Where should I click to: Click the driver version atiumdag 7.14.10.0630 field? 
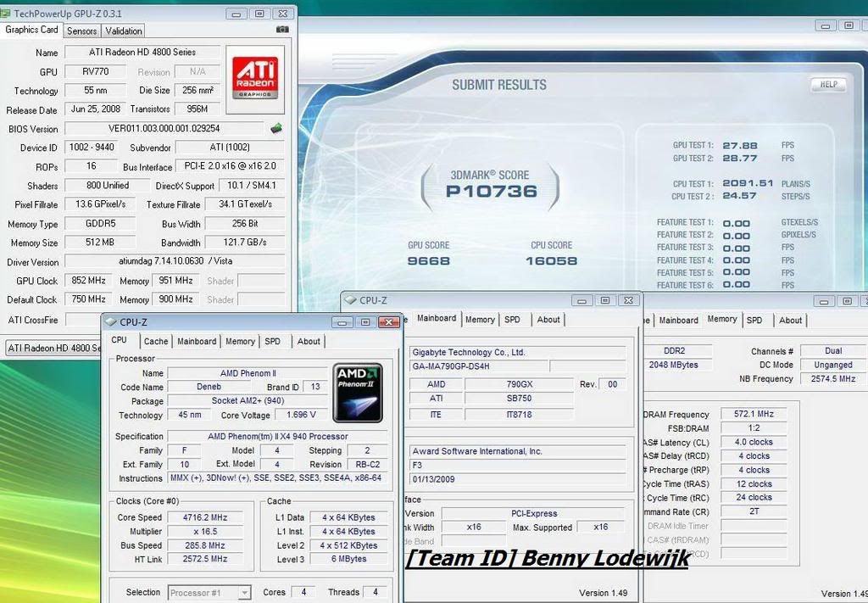coord(175,261)
